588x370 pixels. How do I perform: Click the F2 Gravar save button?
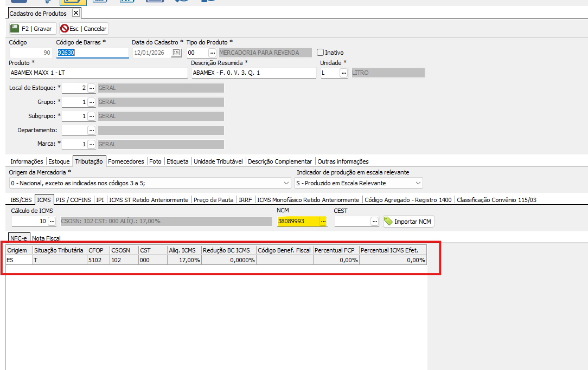click(x=32, y=29)
